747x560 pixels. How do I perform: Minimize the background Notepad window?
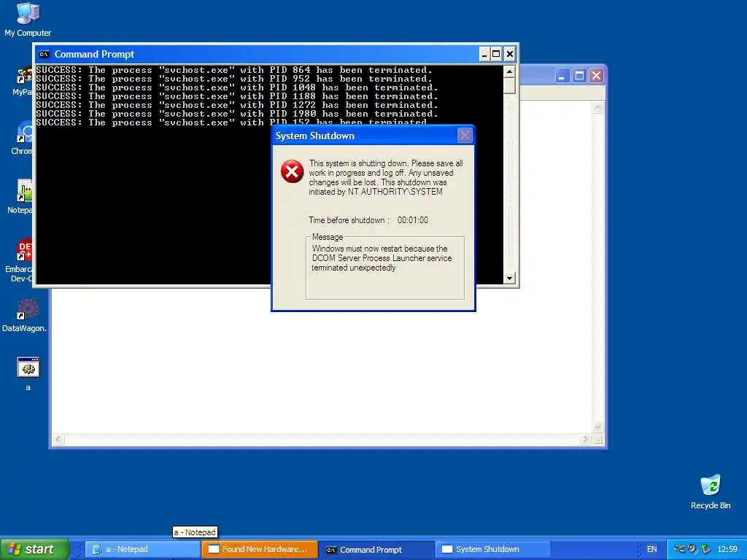tap(562, 76)
